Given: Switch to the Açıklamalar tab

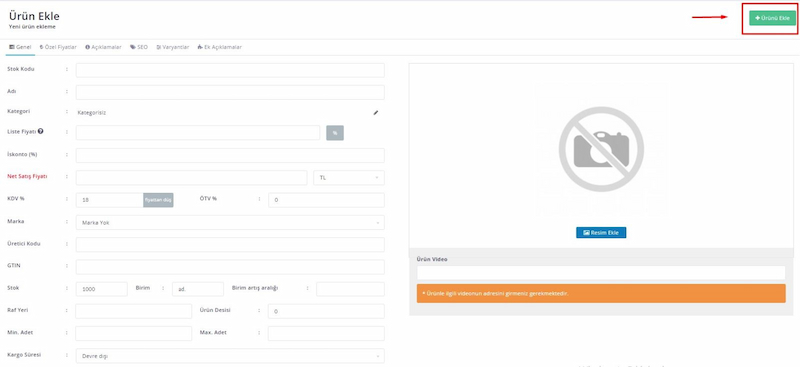Looking at the screenshot, I should pyautogui.click(x=103, y=47).
